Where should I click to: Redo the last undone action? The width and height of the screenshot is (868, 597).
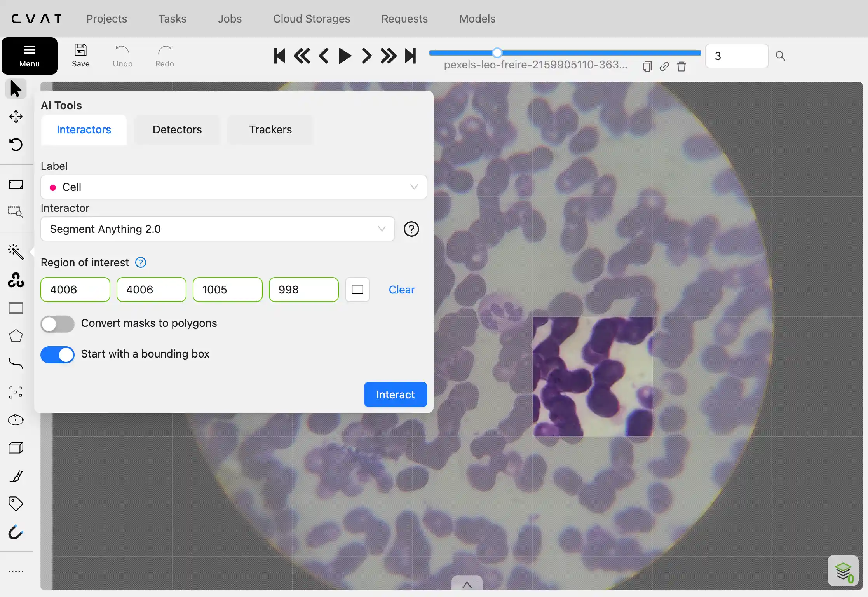(x=165, y=56)
